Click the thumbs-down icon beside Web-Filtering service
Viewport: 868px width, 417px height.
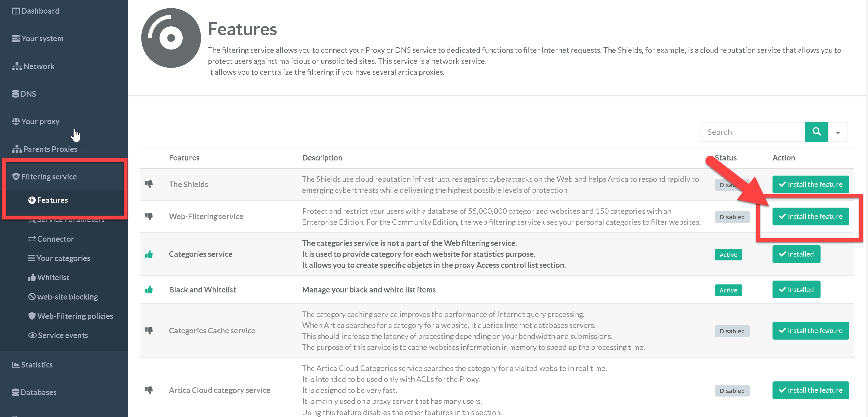click(149, 216)
